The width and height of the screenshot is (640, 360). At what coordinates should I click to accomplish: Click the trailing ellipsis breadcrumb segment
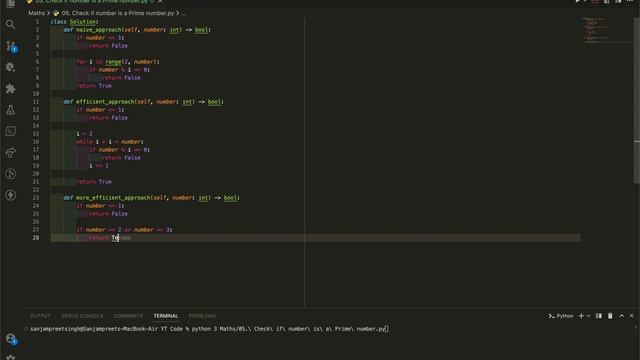(183, 13)
